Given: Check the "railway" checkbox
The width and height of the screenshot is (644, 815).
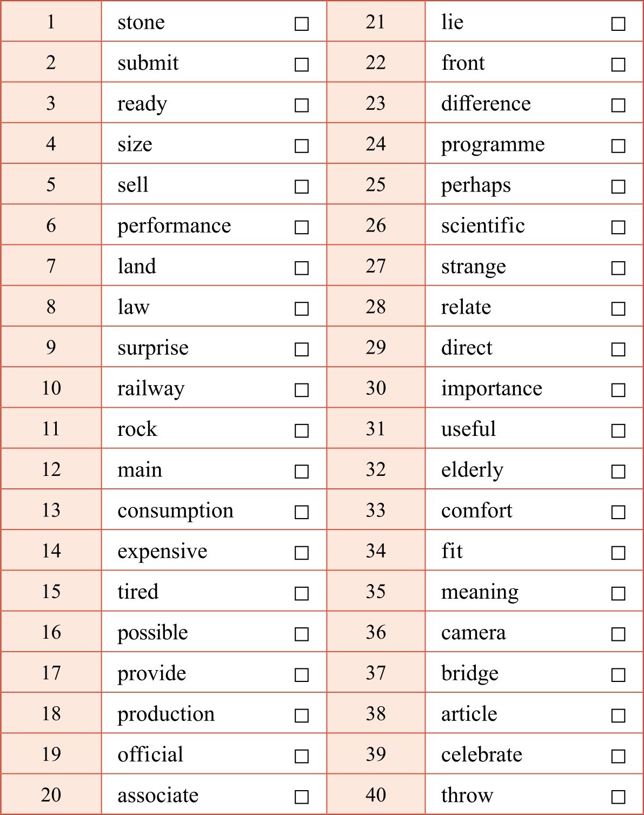Looking at the screenshot, I should point(302,390).
